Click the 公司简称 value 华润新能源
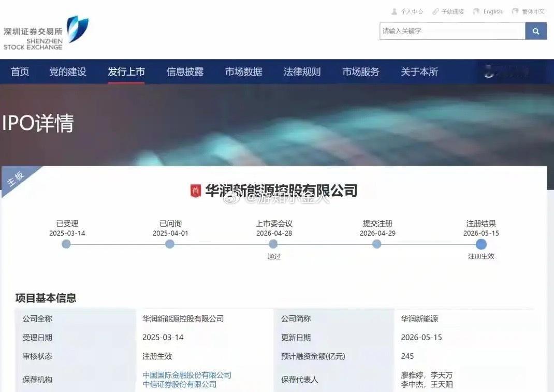 [x=419, y=319]
